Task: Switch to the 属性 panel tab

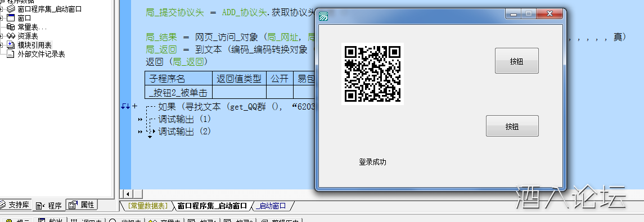Action: click(x=82, y=205)
